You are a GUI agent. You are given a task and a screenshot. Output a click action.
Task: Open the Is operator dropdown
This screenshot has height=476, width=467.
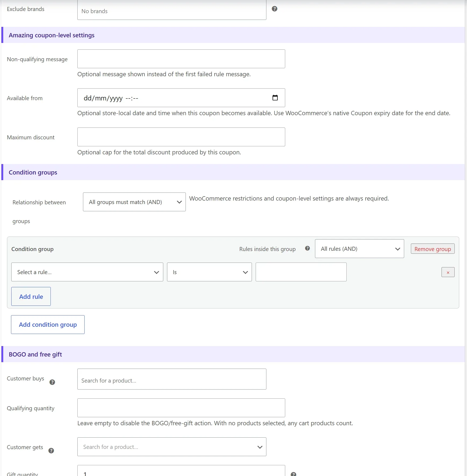click(209, 272)
